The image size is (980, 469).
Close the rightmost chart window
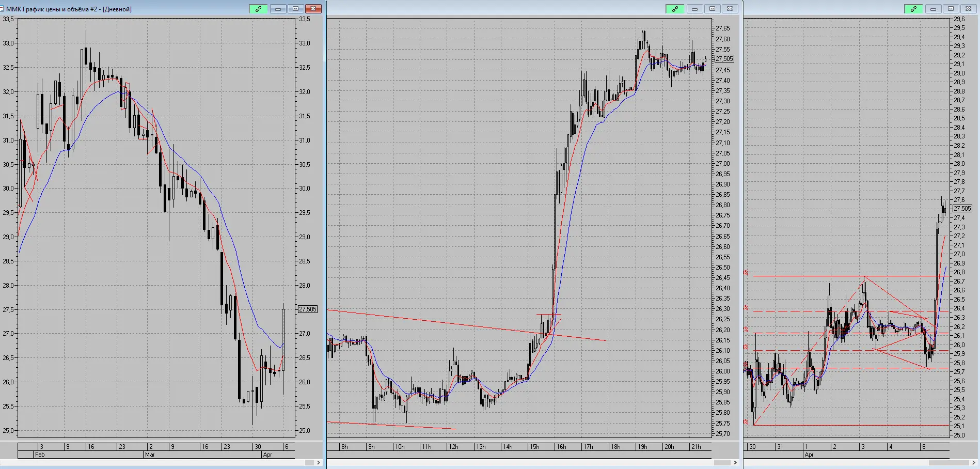point(968,9)
